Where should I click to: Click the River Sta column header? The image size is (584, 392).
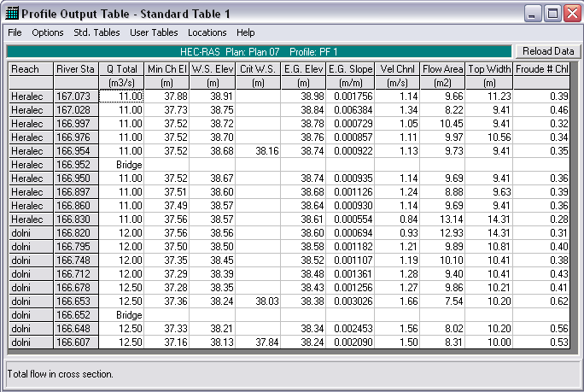[76, 69]
